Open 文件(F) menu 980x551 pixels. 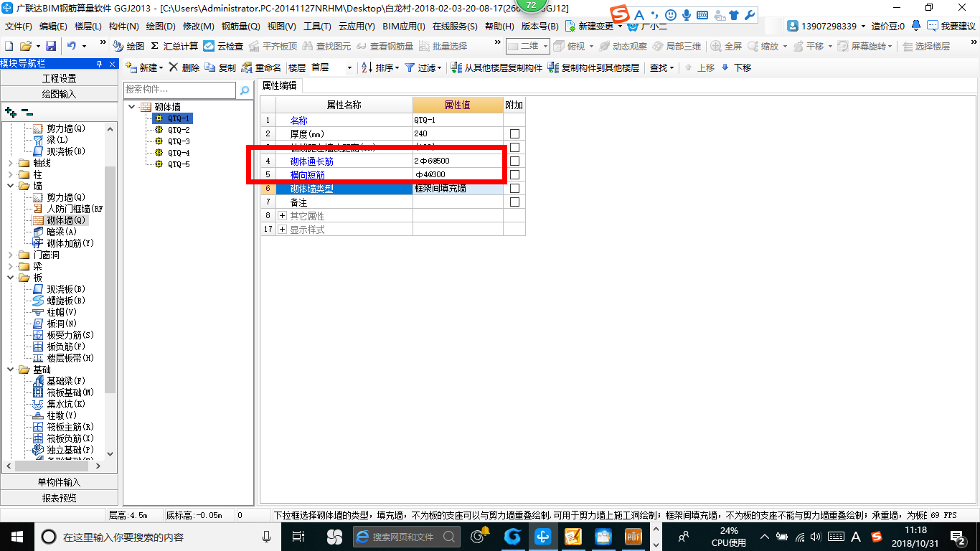tap(19, 26)
